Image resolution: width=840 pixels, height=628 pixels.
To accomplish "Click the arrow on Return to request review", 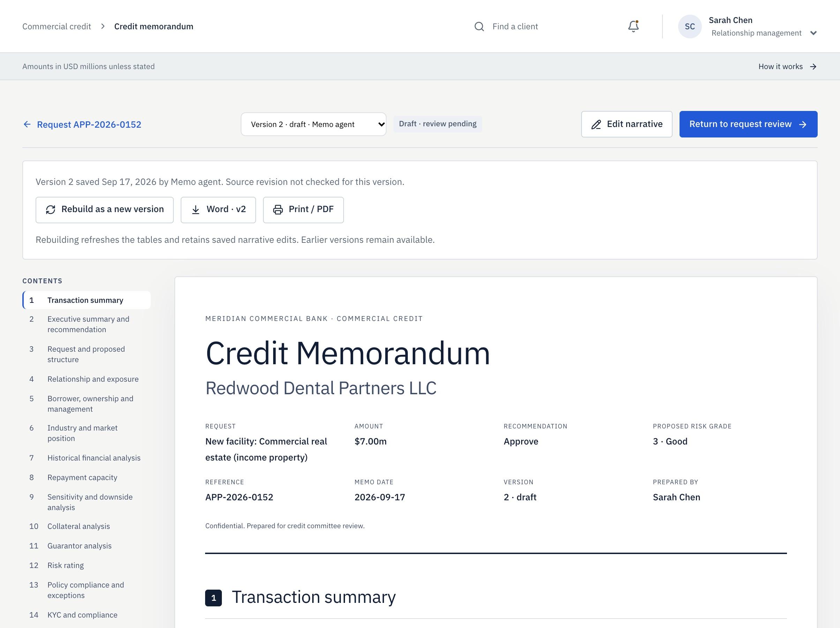I will (803, 125).
